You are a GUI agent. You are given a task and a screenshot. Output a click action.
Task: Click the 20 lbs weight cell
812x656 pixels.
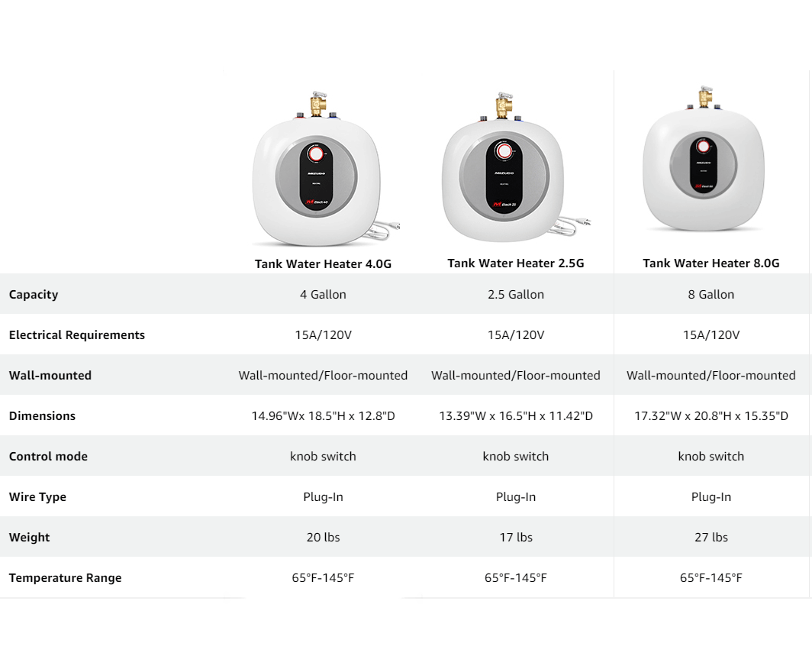coord(323,537)
